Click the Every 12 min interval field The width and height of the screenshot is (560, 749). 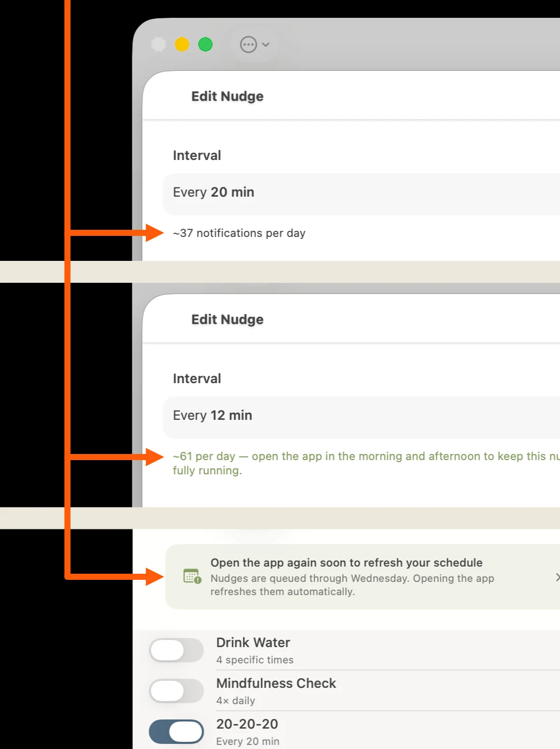[x=361, y=417]
